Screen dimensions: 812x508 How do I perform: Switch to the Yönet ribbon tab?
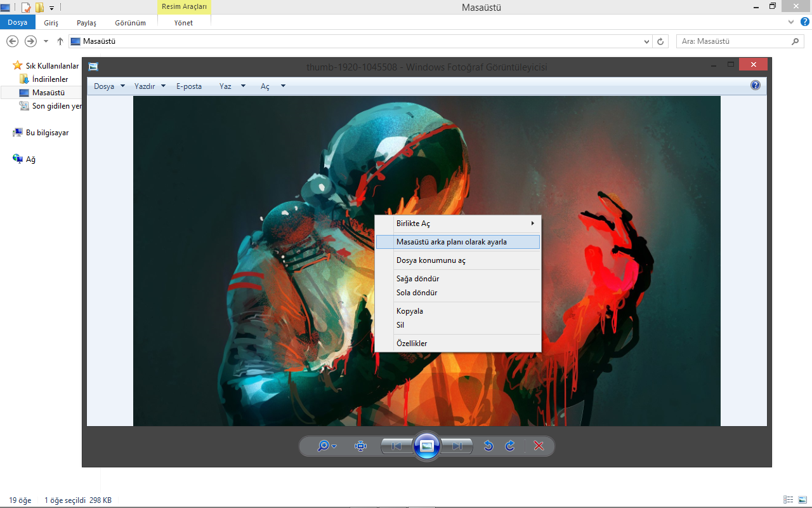(x=184, y=23)
